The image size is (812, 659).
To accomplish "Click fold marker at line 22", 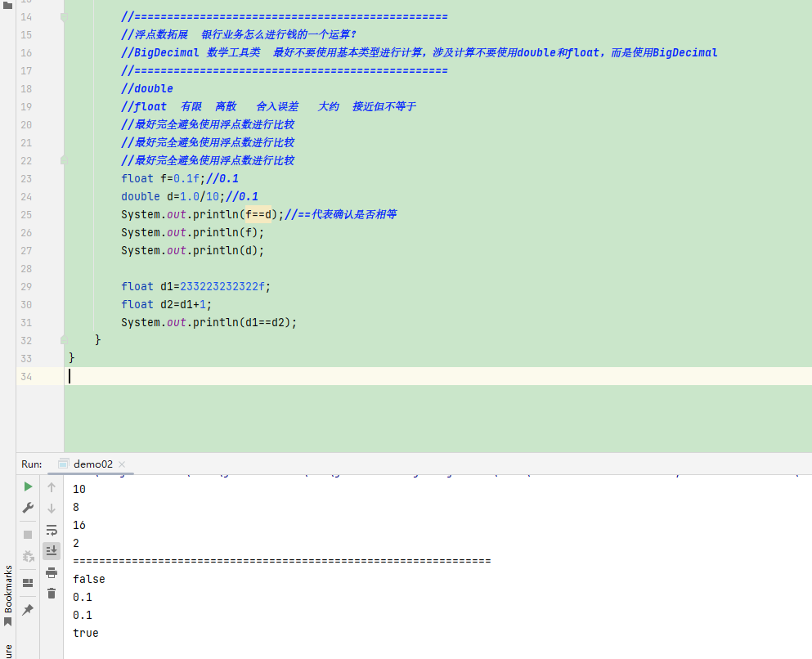I will [65, 160].
